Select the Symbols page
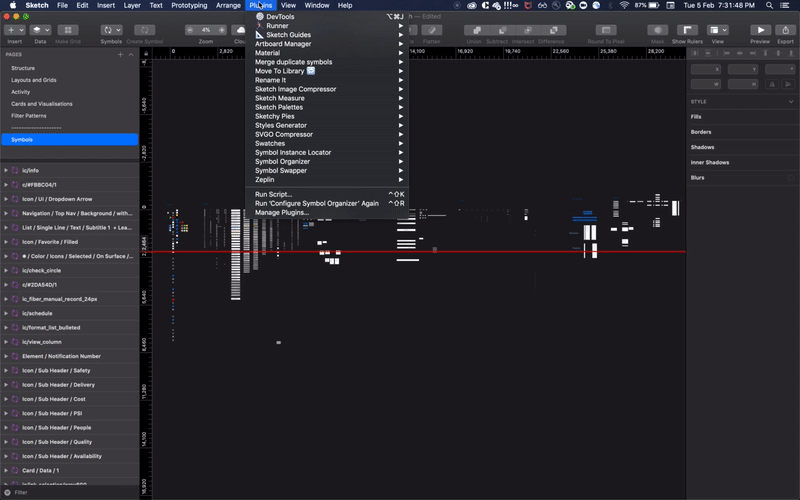This screenshot has width=800, height=500. 70,139
